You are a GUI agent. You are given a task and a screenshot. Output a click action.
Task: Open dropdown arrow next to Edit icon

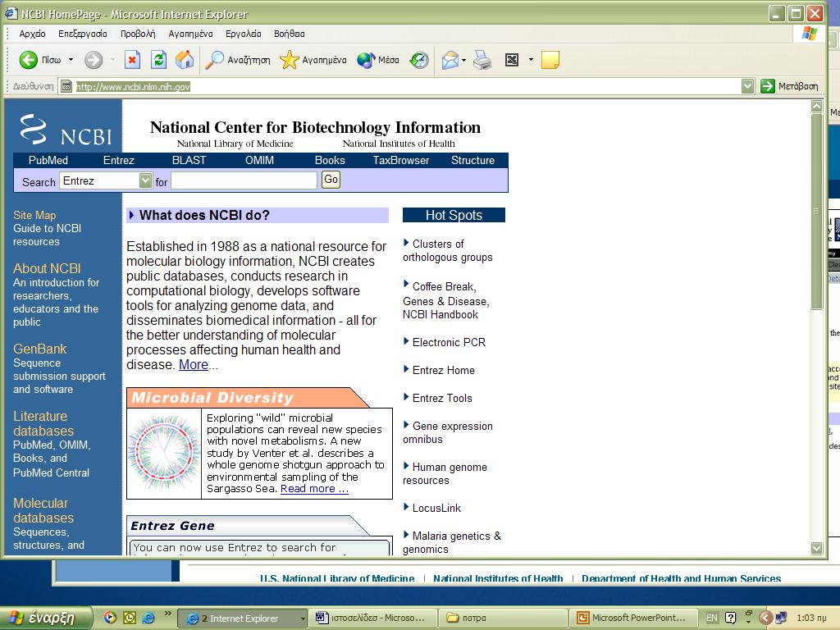tap(531, 60)
